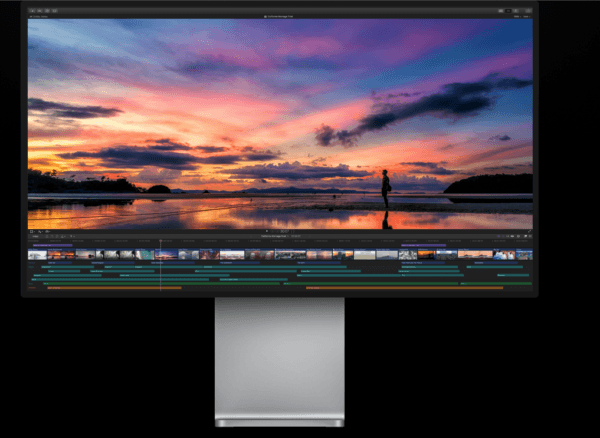Open the retime speedometer dropdown below the viewer
The width and height of the screenshot is (600, 438).
(x=48, y=231)
